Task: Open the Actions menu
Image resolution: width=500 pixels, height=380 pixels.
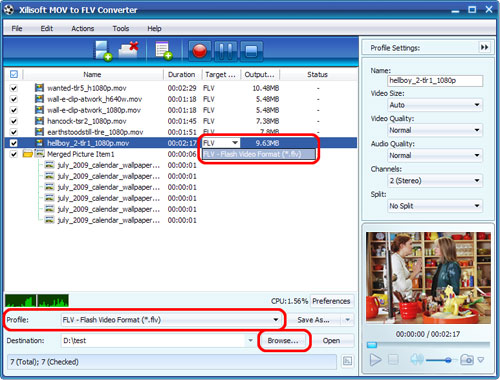Action: pos(83,28)
